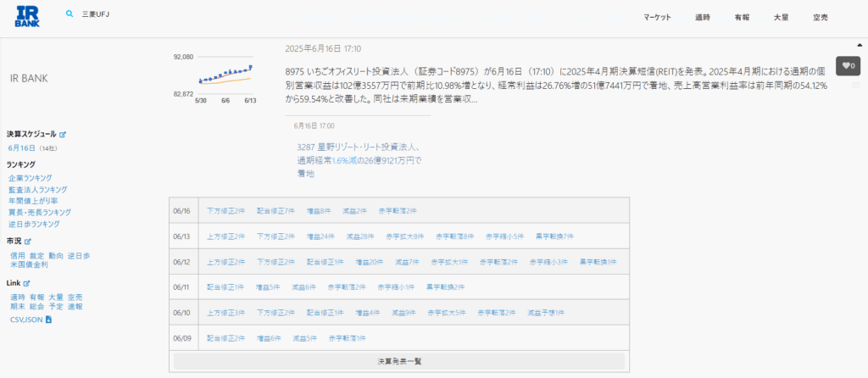The width and height of the screenshot is (868, 378).
Task: Open the 適時 top navigation item
Action: coord(702,17)
